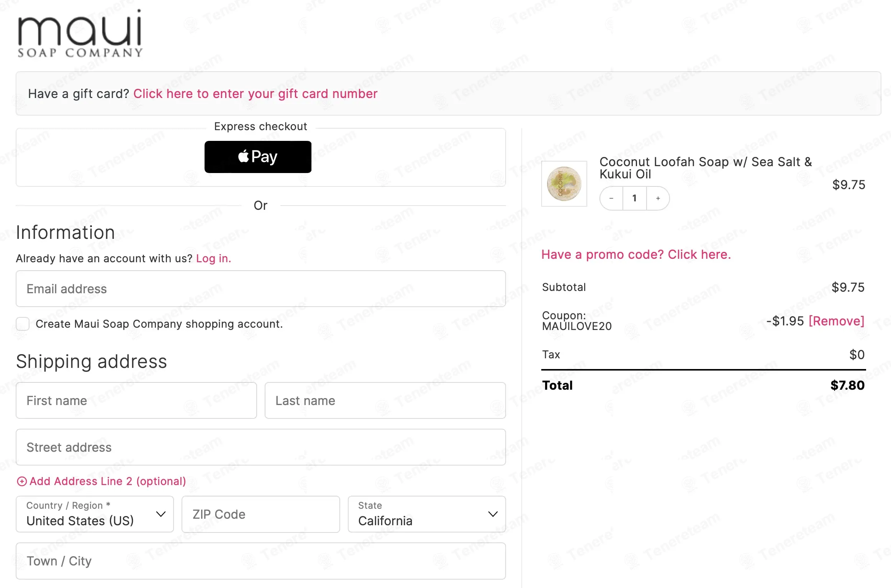Decrease quantity with the minus button
The image size is (891, 588).
click(611, 198)
